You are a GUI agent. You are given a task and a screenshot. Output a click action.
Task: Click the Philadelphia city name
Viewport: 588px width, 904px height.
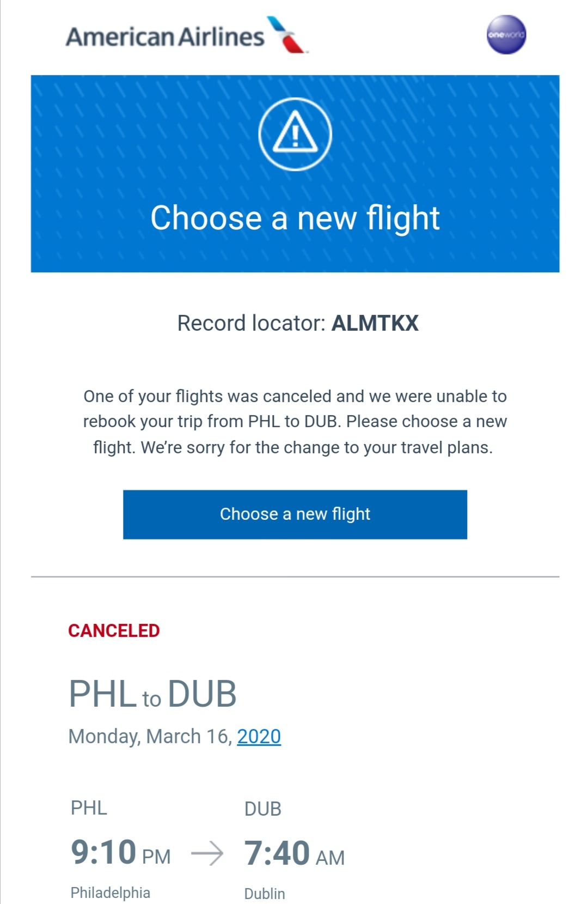tap(110, 893)
